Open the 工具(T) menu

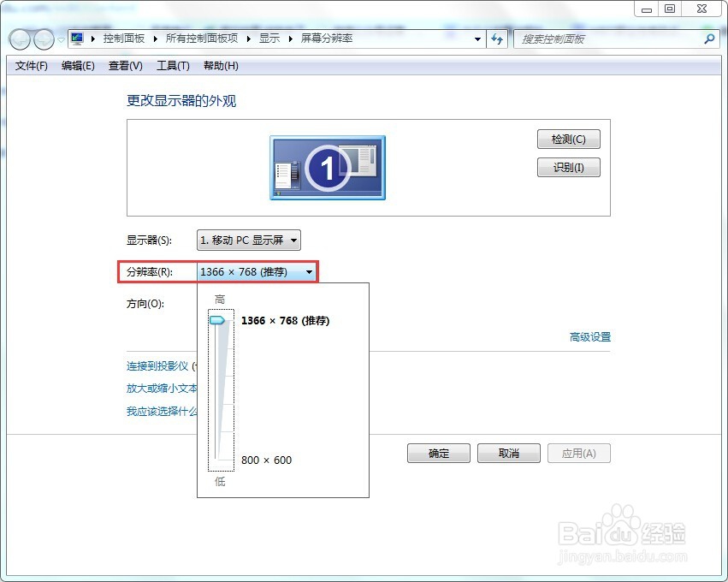[173, 66]
